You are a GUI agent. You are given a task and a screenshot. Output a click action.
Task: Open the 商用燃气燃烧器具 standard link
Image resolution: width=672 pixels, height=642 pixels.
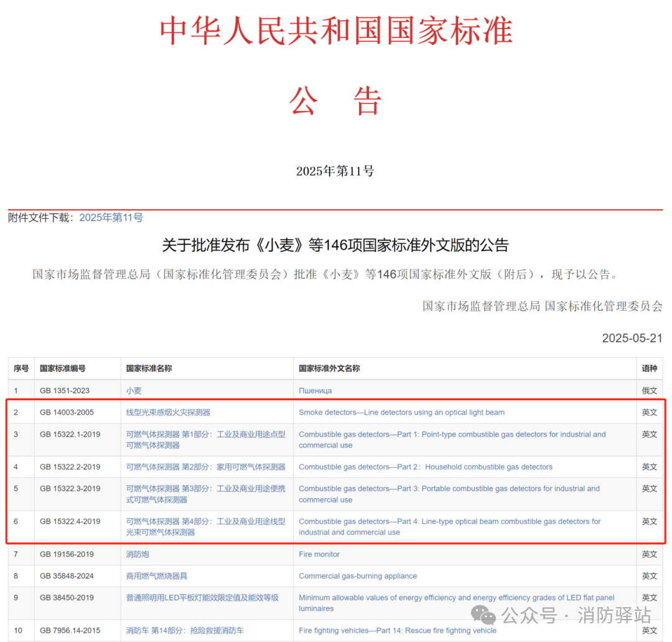pyautogui.click(x=157, y=575)
